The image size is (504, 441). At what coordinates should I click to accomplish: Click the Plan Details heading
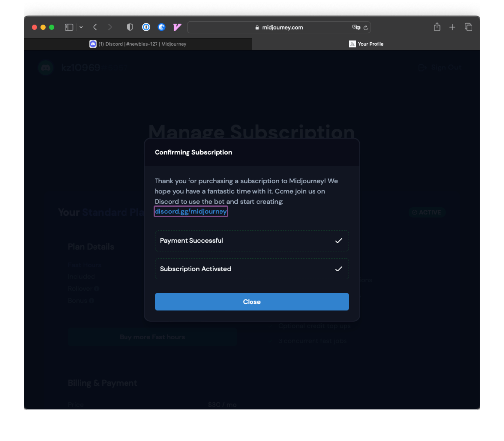91,247
